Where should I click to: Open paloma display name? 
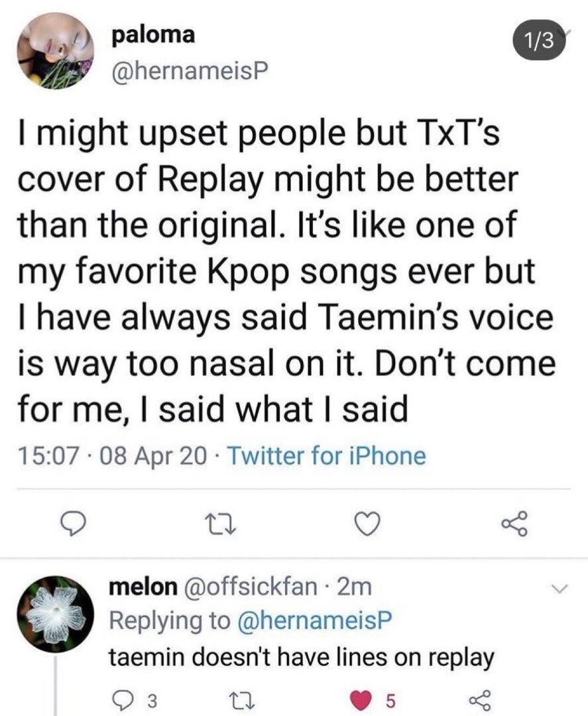153,34
